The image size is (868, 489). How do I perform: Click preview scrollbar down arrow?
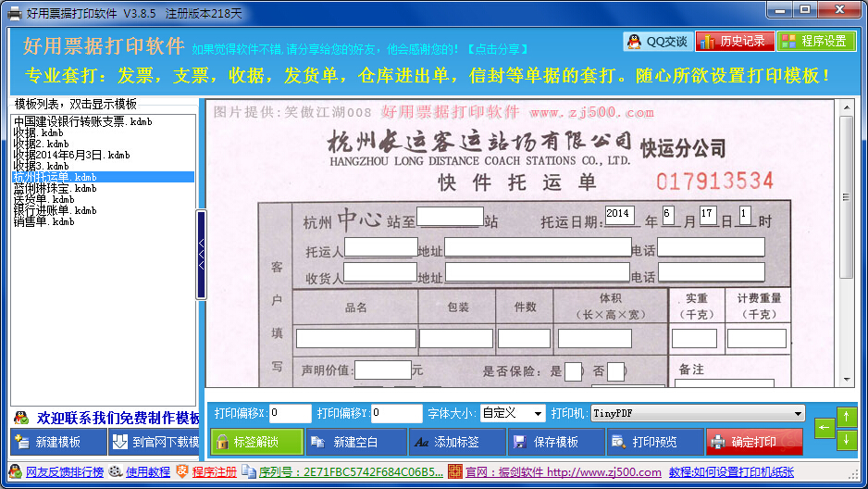[x=846, y=380]
